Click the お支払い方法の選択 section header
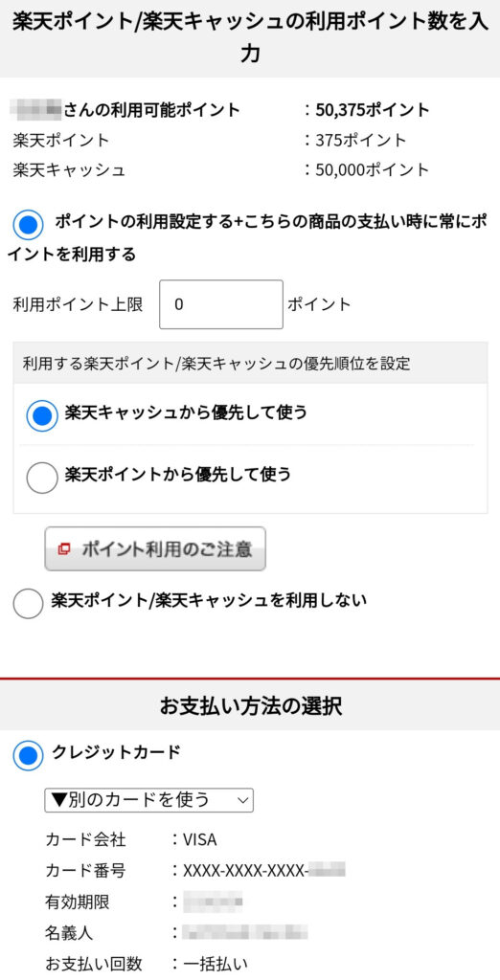Viewport: 500px width, 980px height. pyautogui.click(x=250, y=705)
